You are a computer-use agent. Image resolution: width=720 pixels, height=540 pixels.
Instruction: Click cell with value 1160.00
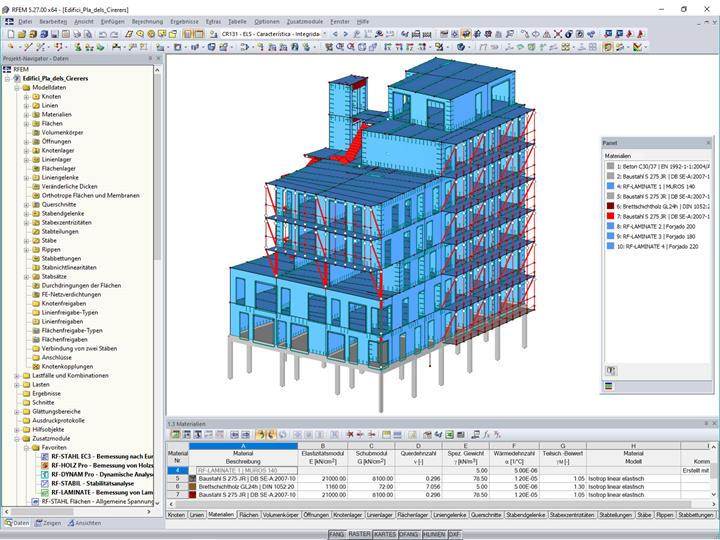coord(323,487)
